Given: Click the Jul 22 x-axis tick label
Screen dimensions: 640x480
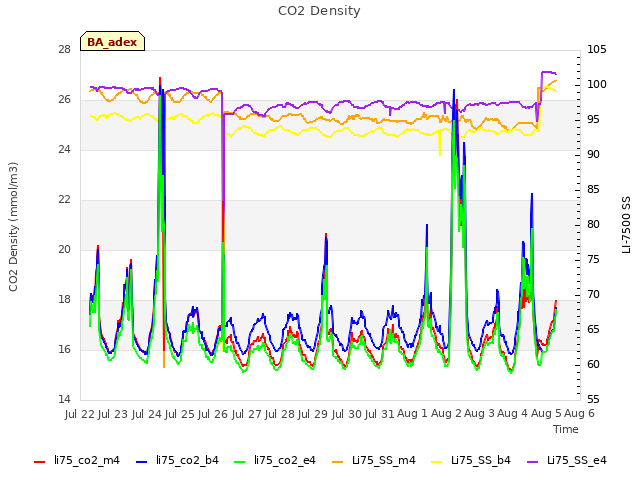Looking at the screenshot, I should click(x=80, y=414).
